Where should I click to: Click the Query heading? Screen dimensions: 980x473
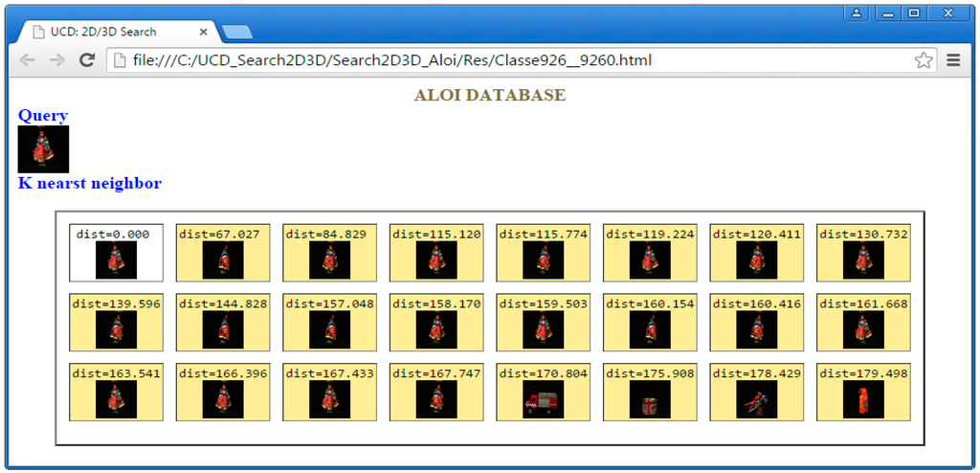point(43,115)
